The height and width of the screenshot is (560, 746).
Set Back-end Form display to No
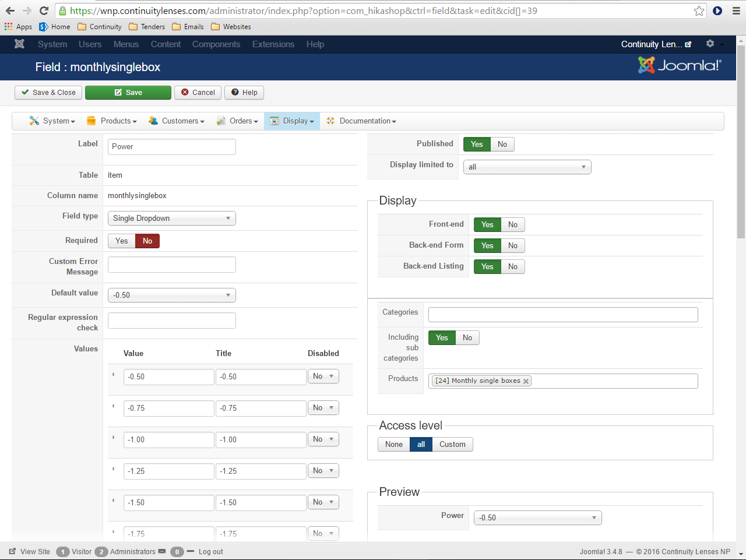pos(513,245)
